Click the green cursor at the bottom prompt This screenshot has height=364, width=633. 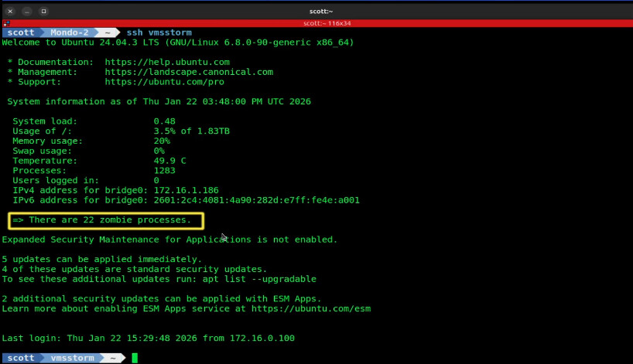pyautogui.click(x=134, y=358)
